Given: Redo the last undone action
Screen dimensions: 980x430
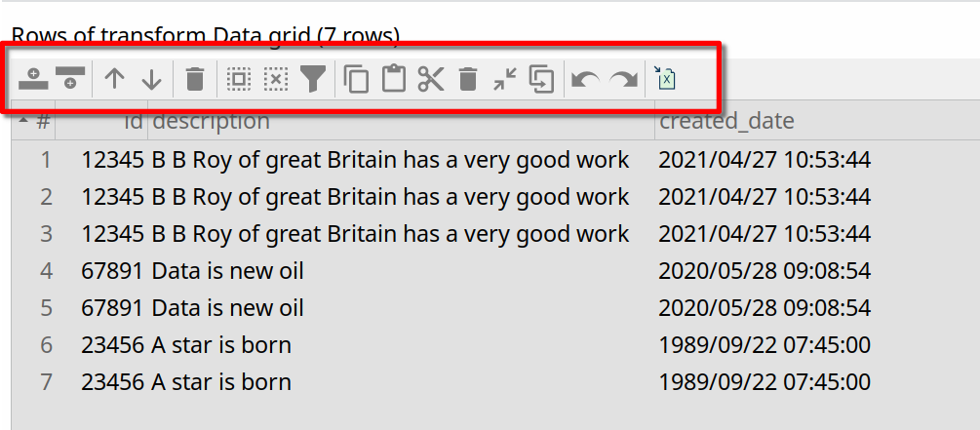Looking at the screenshot, I should (623, 79).
